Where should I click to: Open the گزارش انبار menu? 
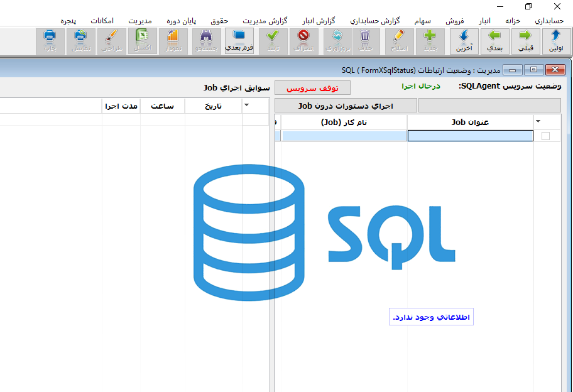click(319, 21)
